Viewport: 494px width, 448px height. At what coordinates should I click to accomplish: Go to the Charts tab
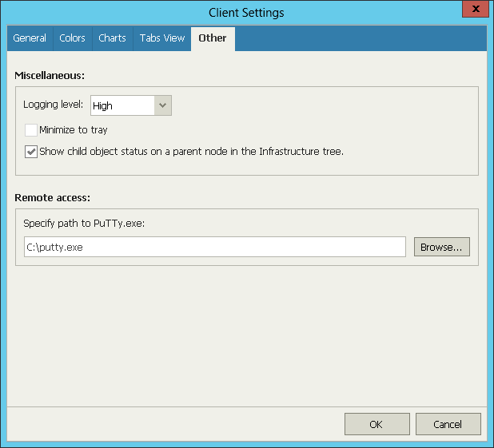point(113,38)
